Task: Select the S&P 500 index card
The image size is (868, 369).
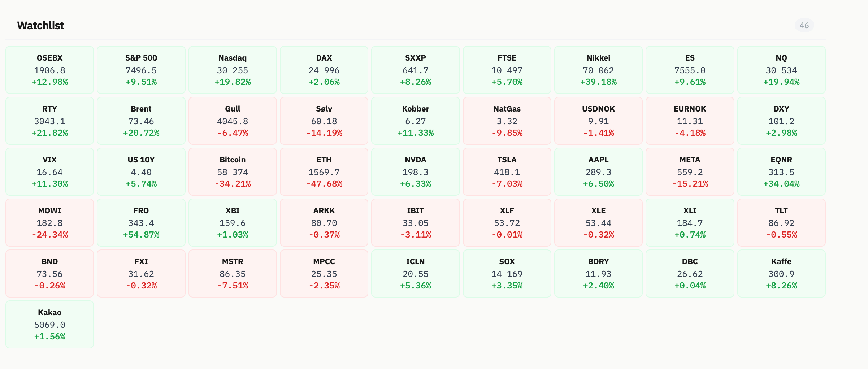Action: (141, 70)
